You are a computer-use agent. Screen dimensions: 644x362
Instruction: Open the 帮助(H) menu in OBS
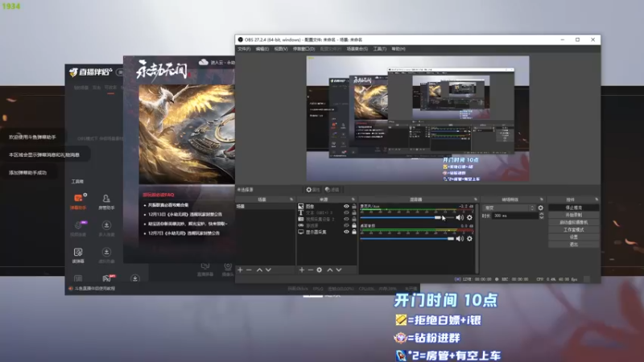tap(398, 49)
